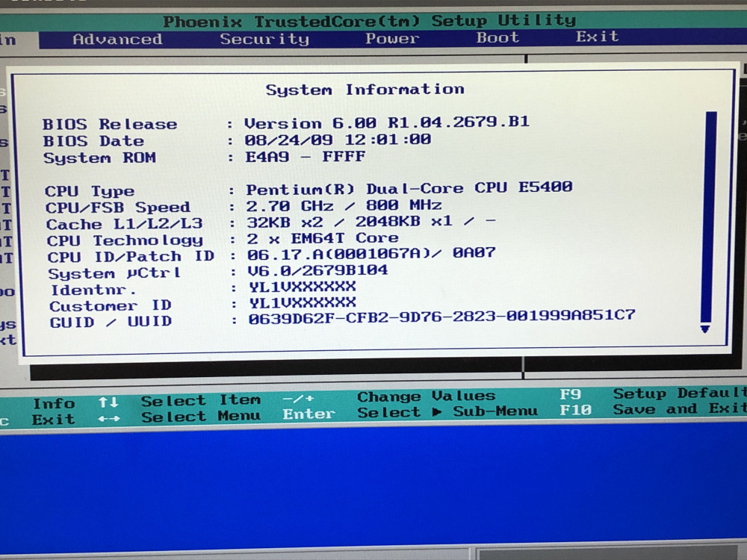
Task: Click the GUID / UUID label
Action: [x=111, y=322]
